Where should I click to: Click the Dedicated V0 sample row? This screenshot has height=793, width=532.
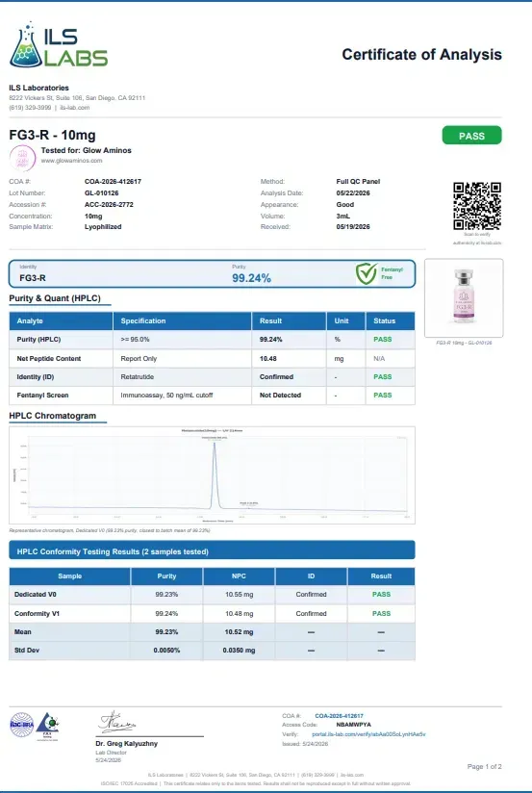click(212, 595)
